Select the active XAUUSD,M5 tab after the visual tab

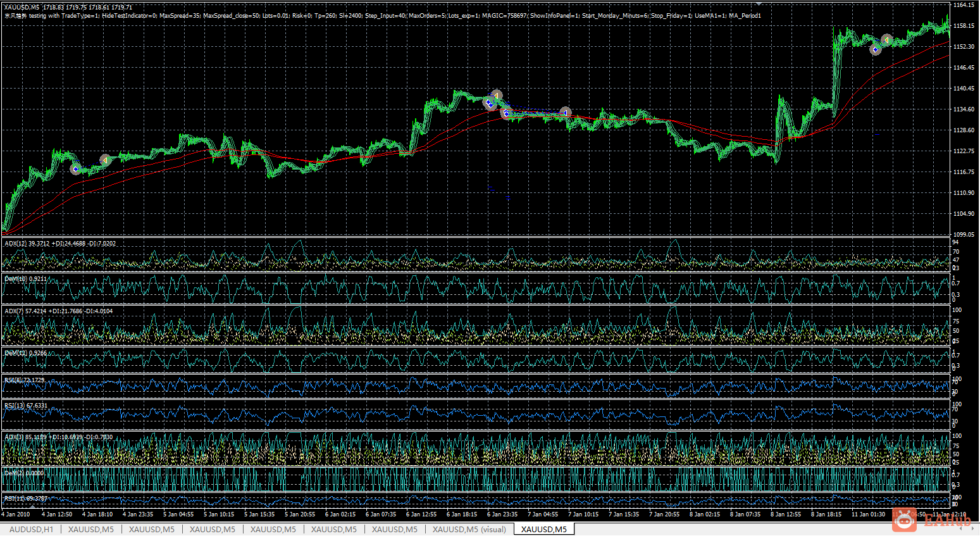(x=544, y=529)
